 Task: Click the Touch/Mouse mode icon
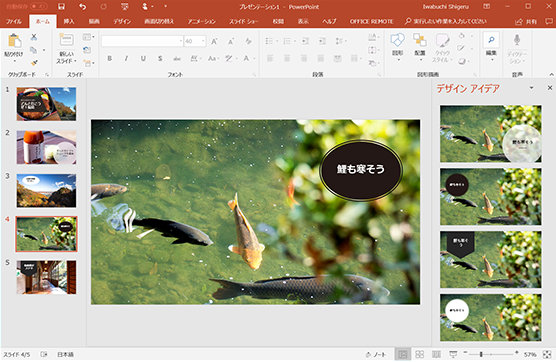pyautogui.click(x=145, y=7)
